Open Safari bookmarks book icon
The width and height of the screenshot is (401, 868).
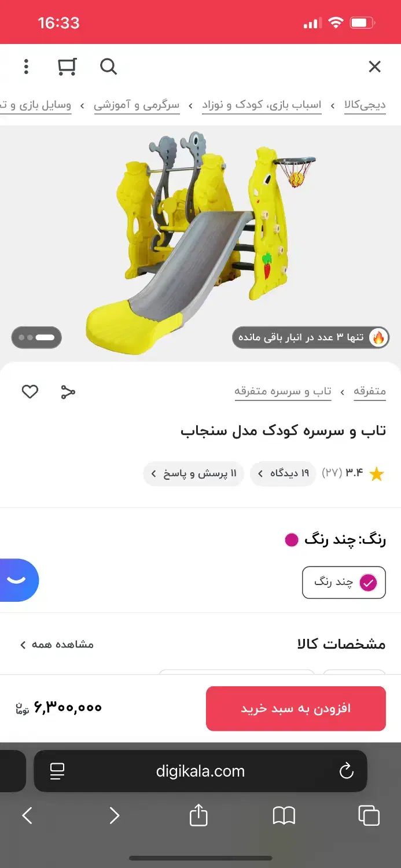[284, 815]
